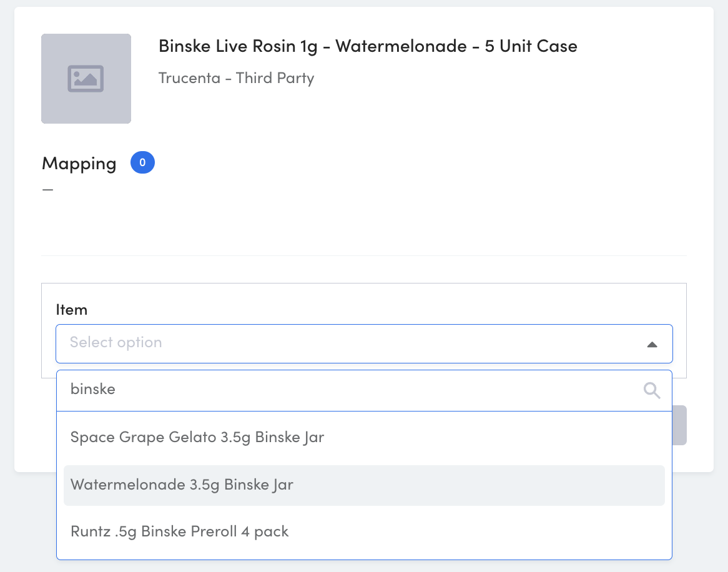Click the picture icon in product placeholder
The height and width of the screenshot is (572, 728).
(x=86, y=79)
